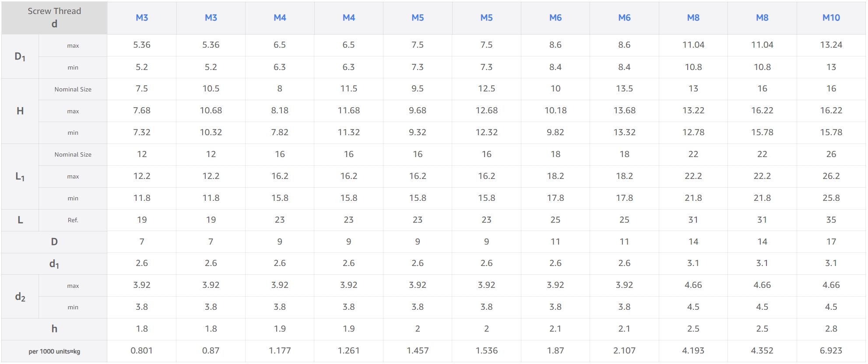
Task: Select the 26.2 L1 max cell
Action: [x=830, y=176]
